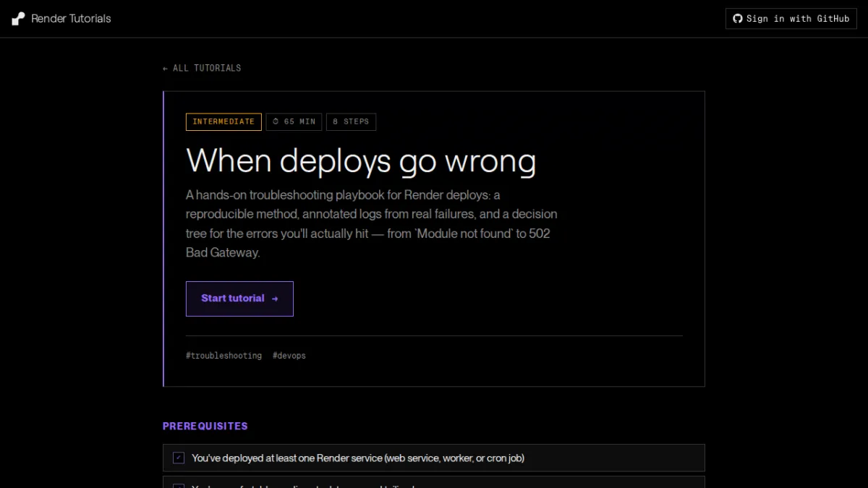This screenshot has height=488, width=868.
Task: Click the tutorial description paragraph
Action: 372,224
